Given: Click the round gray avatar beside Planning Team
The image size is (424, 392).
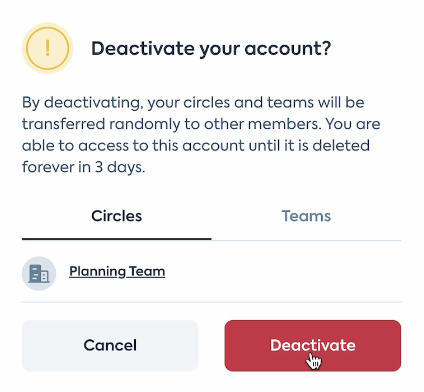Looking at the screenshot, I should tap(39, 274).
